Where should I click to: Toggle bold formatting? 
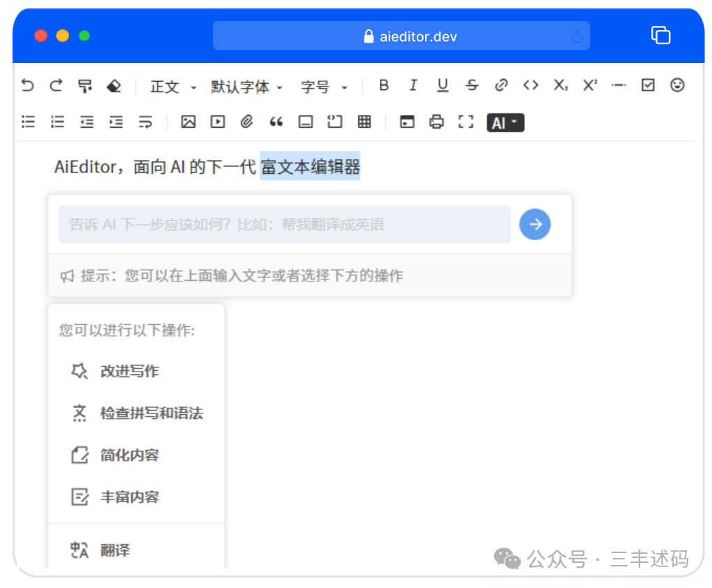tap(384, 85)
